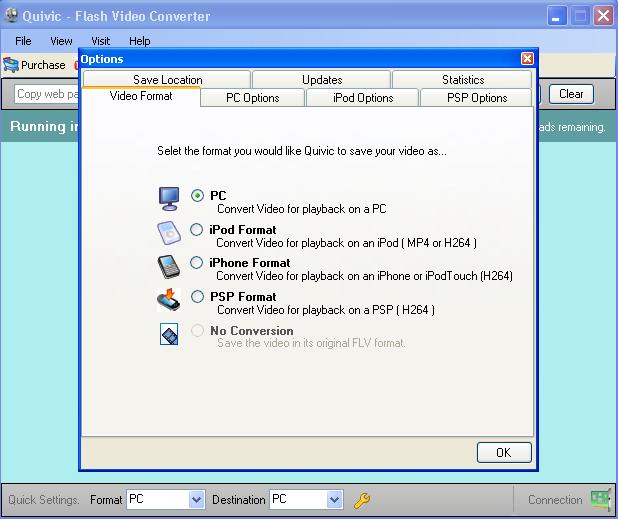Screen dimensions: 618x519
Task: Close the Options dialog
Action: click(x=527, y=59)
